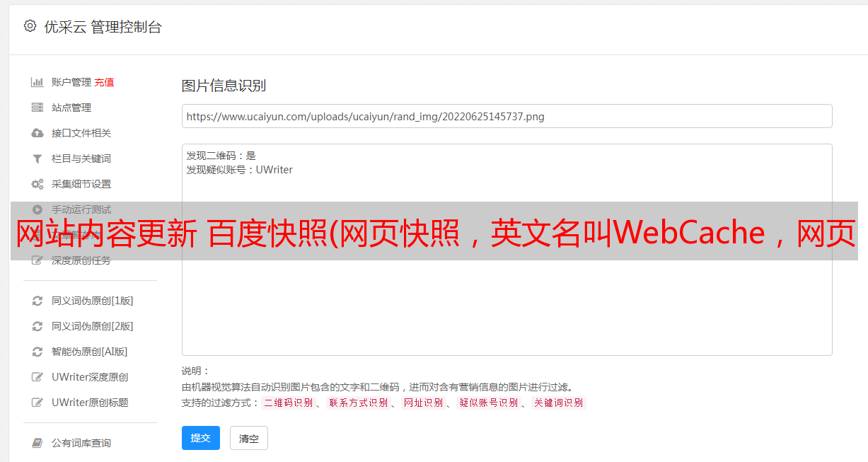Click inside the recognition result text area
Viewport: 868px width, 462px height.
(x=507, y=250)
